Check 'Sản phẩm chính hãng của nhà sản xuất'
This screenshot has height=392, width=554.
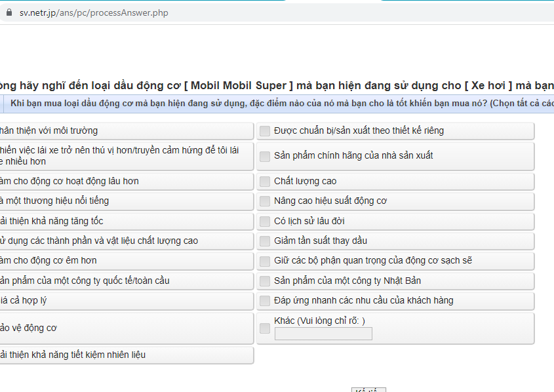[265, 156]
